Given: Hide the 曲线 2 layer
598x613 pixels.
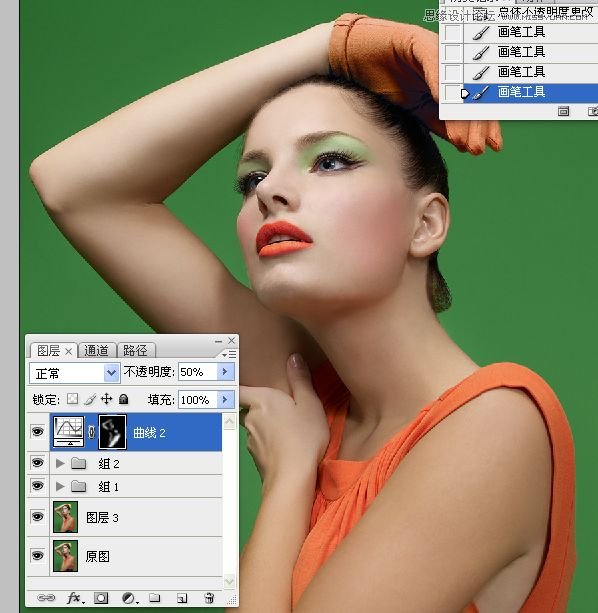Looking at the screenshot, I should tap(38, 432).
